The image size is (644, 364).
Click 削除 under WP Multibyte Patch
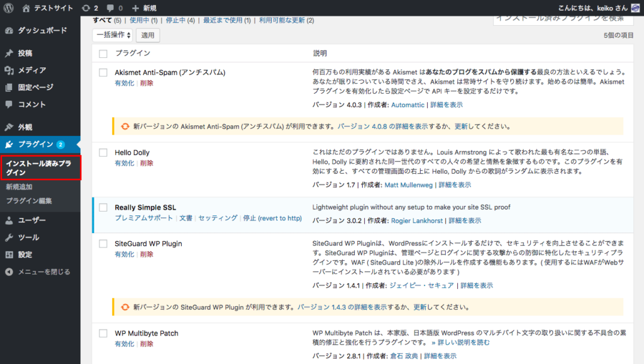point(147,344)
